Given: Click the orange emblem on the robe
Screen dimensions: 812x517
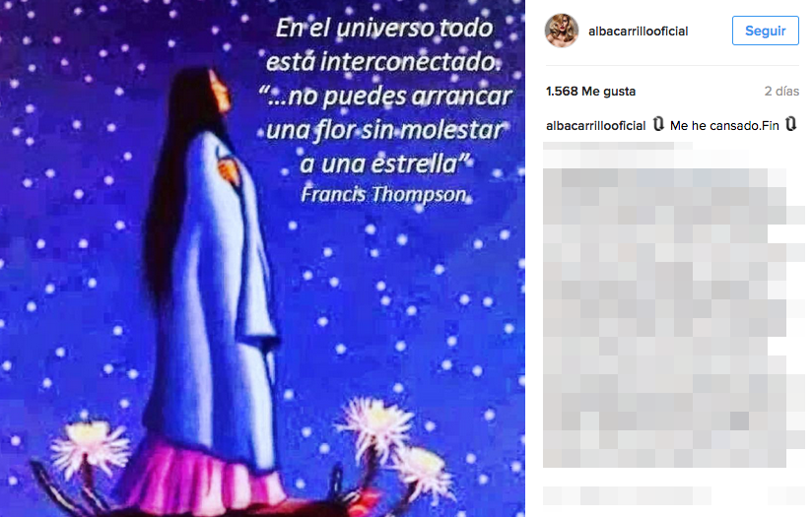Looking at the screenshot, I should [230, 170].
